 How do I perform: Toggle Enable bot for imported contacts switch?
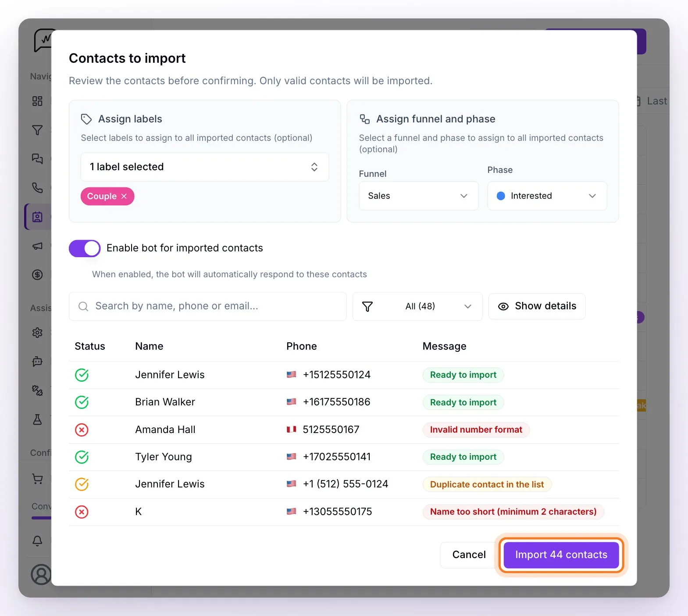(85, 248)
